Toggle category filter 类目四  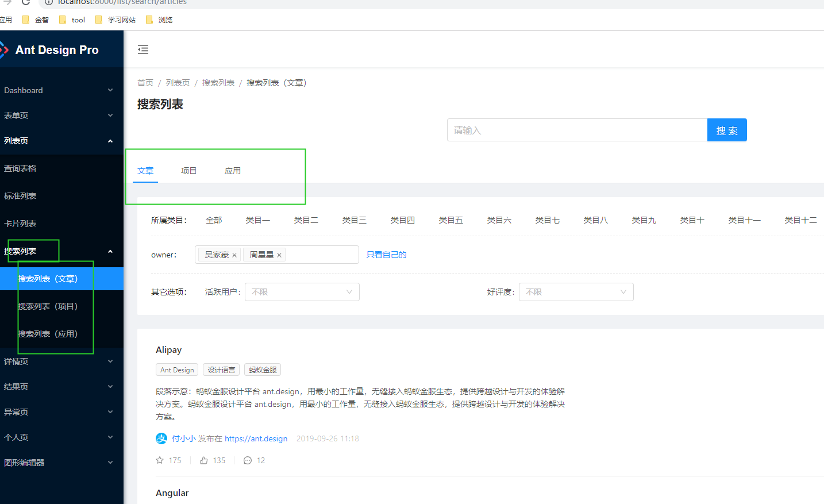403,220
